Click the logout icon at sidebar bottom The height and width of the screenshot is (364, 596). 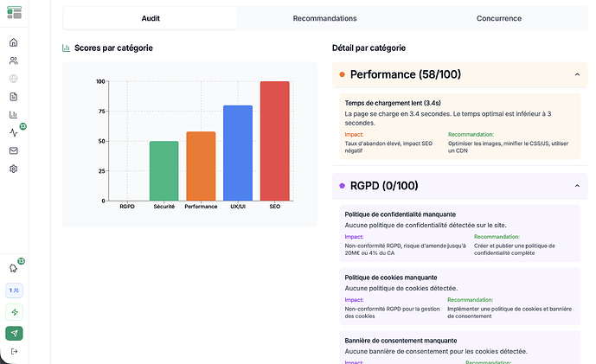point(14,350)
